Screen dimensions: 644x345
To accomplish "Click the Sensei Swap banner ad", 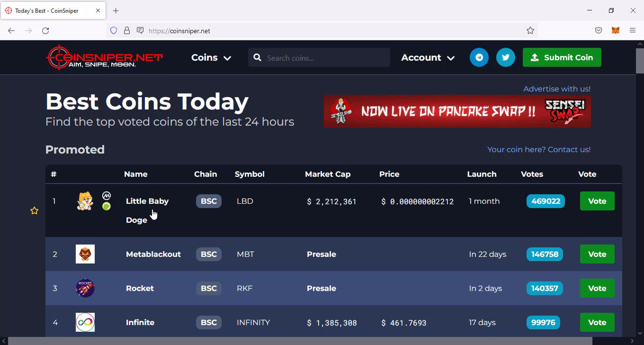I will pos(457,111).
